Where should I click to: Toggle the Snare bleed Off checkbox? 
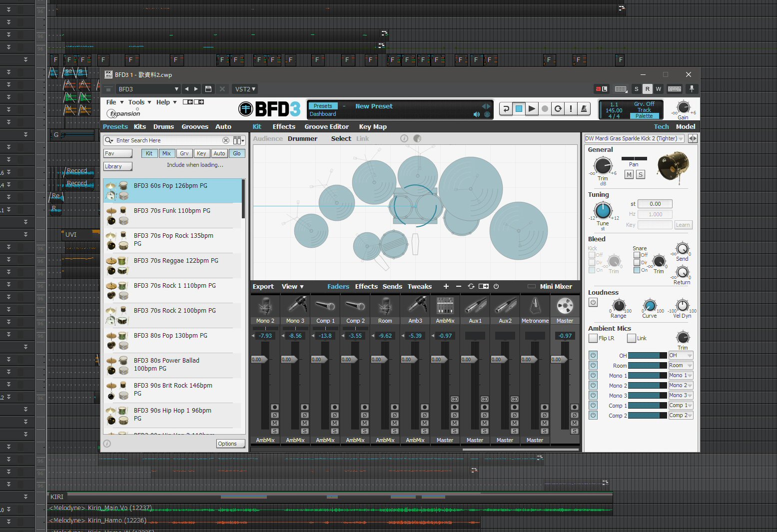(x=637, y=255)
